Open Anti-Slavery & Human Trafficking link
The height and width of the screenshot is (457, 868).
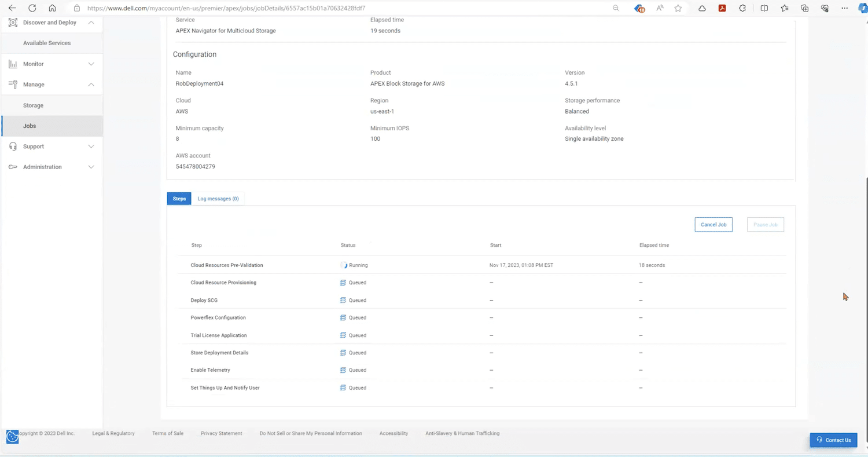coord(462,433)
